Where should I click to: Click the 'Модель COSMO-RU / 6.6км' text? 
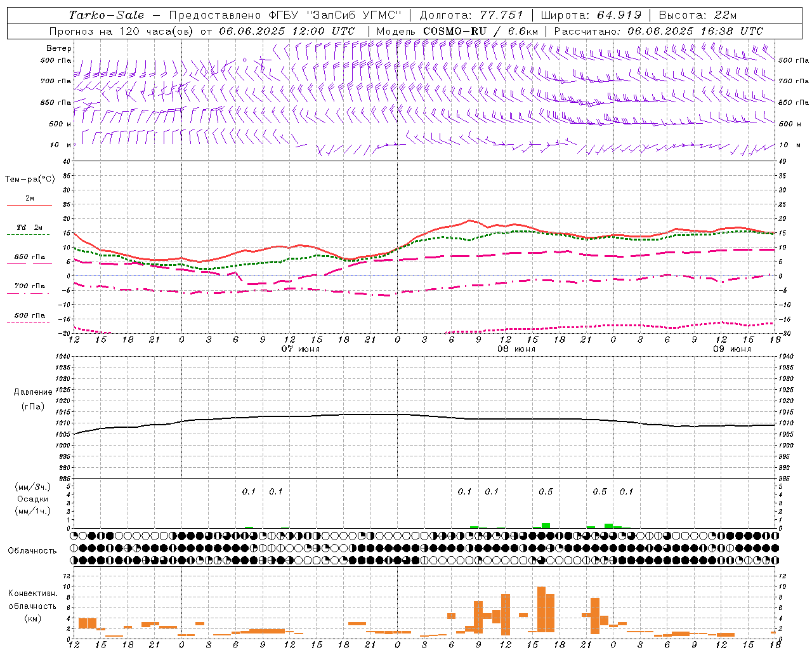point(457,31)
